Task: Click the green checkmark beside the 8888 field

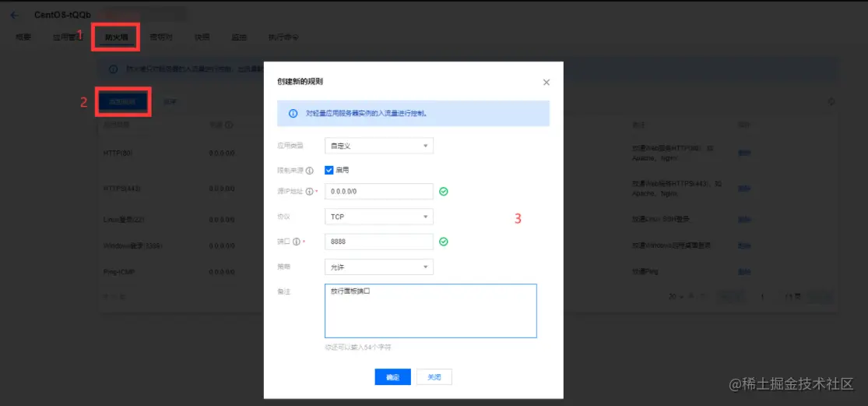Action: (444, 242)
